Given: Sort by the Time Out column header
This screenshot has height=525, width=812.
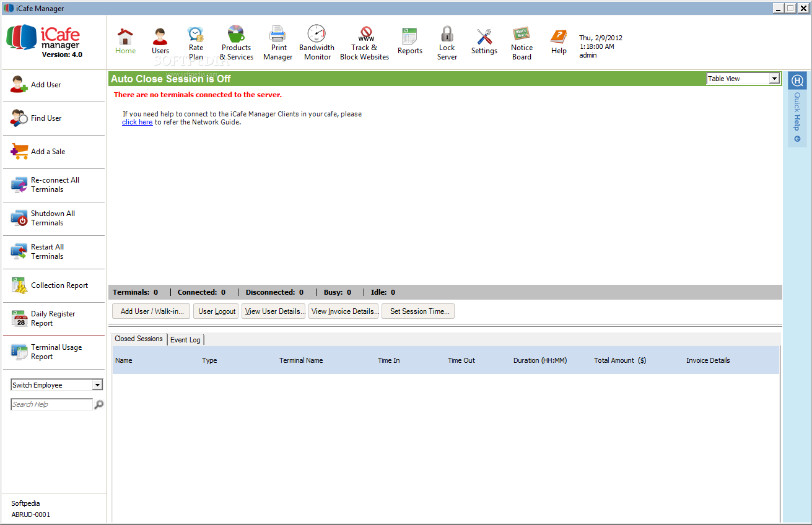Looking at the screenshot, I should click(461, 360).
